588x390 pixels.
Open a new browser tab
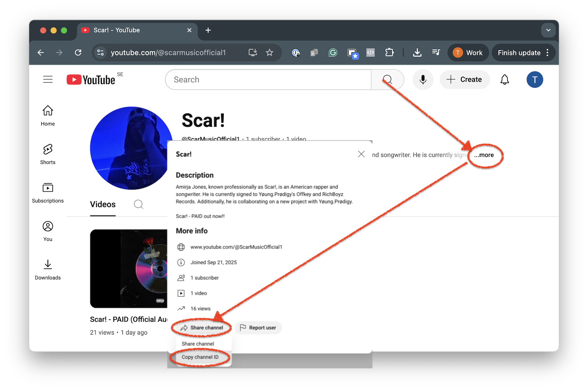coord(208,30)
